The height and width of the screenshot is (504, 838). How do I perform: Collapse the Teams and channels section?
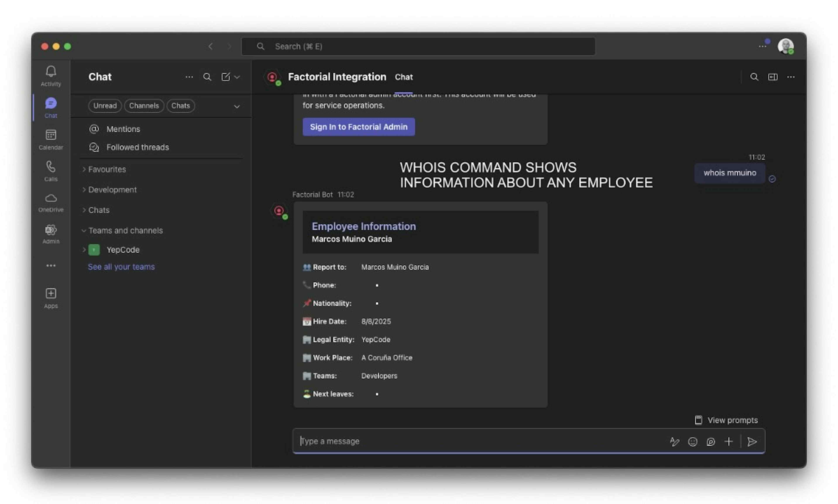tap(125, 230)
